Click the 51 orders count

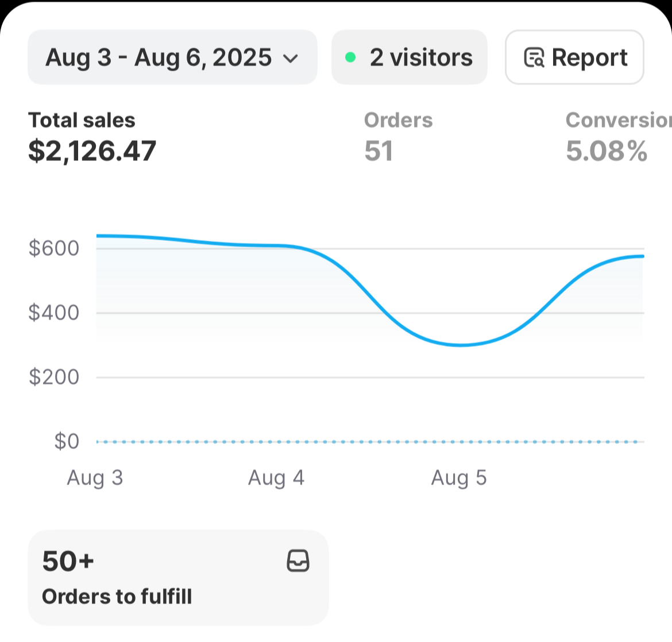point(379,151)
